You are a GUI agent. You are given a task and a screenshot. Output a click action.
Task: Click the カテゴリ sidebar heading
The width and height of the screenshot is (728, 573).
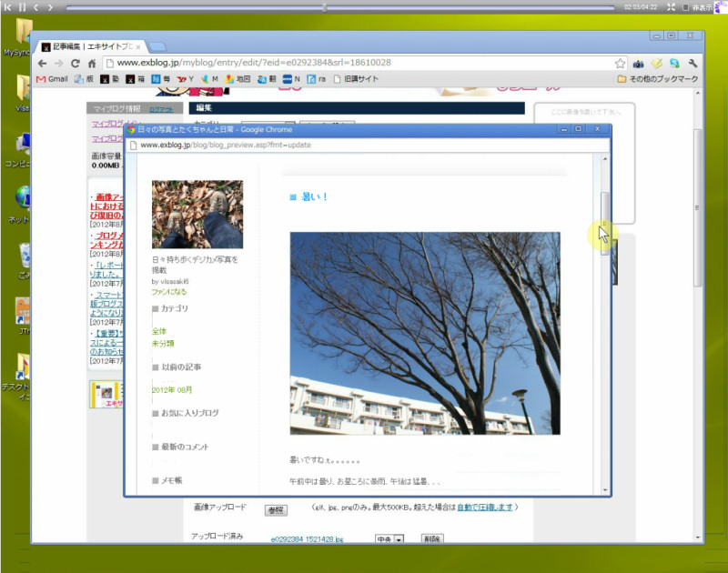click(175, 308)
